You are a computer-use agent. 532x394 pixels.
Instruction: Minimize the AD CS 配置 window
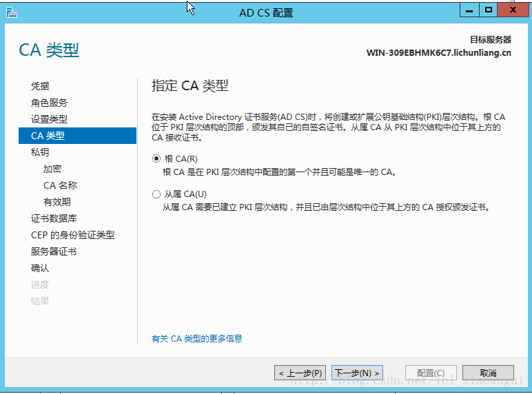[x=469, y=10]
